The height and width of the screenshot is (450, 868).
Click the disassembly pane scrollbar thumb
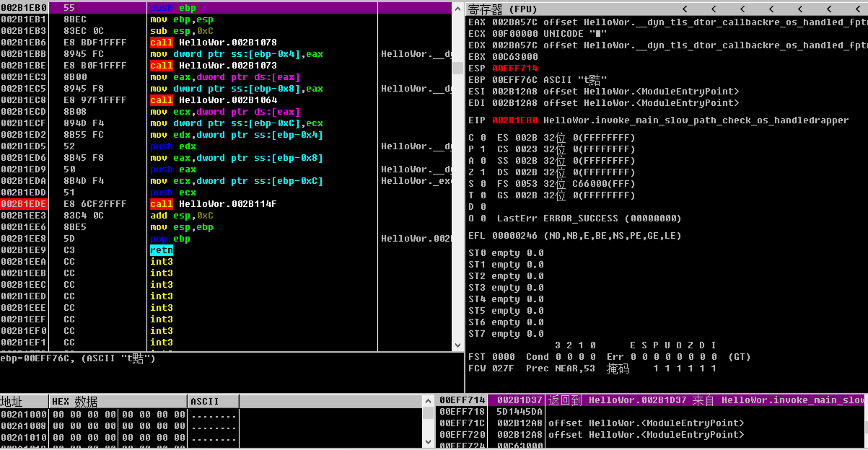(x=457, y=67)
